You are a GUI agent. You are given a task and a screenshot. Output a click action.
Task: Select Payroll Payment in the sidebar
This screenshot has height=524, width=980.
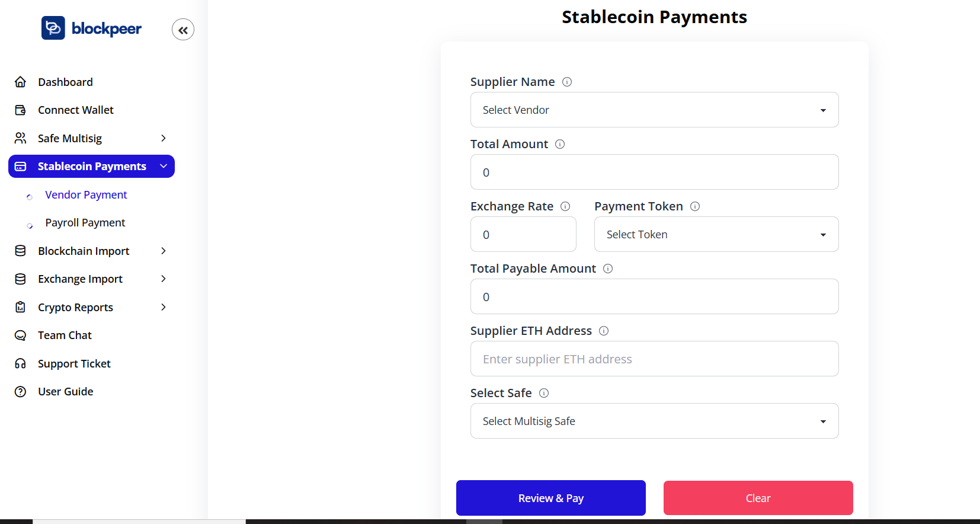85,222
